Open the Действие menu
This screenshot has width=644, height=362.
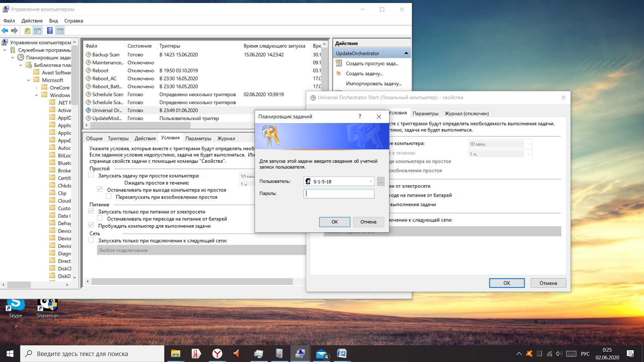point(32,21)
